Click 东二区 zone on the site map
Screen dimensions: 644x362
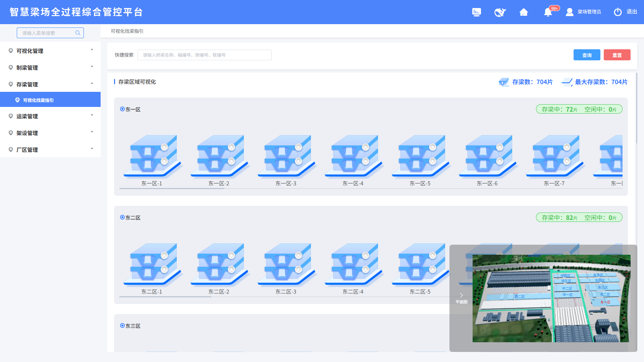605,294
